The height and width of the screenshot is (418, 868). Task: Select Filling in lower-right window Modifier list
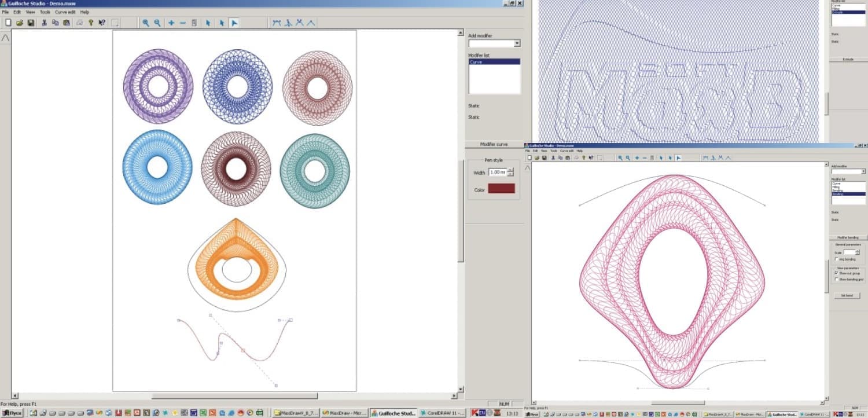click(x=848, y=187)
